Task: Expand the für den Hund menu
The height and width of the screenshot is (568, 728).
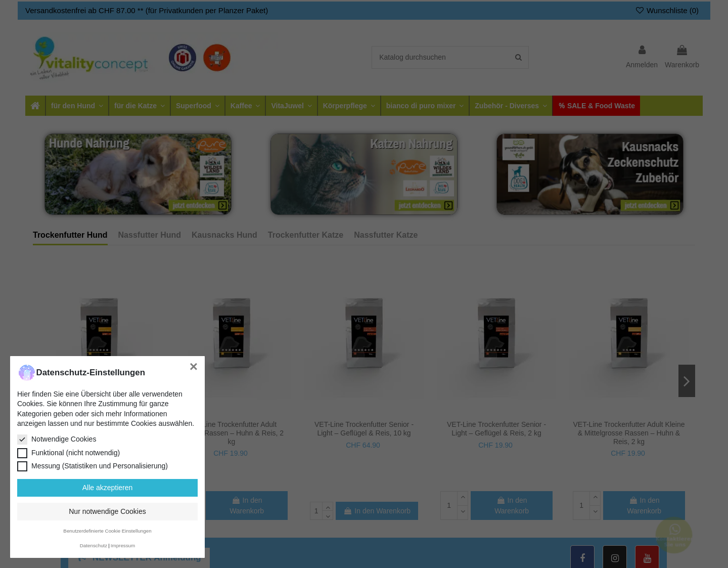Action: coord(77,106)
